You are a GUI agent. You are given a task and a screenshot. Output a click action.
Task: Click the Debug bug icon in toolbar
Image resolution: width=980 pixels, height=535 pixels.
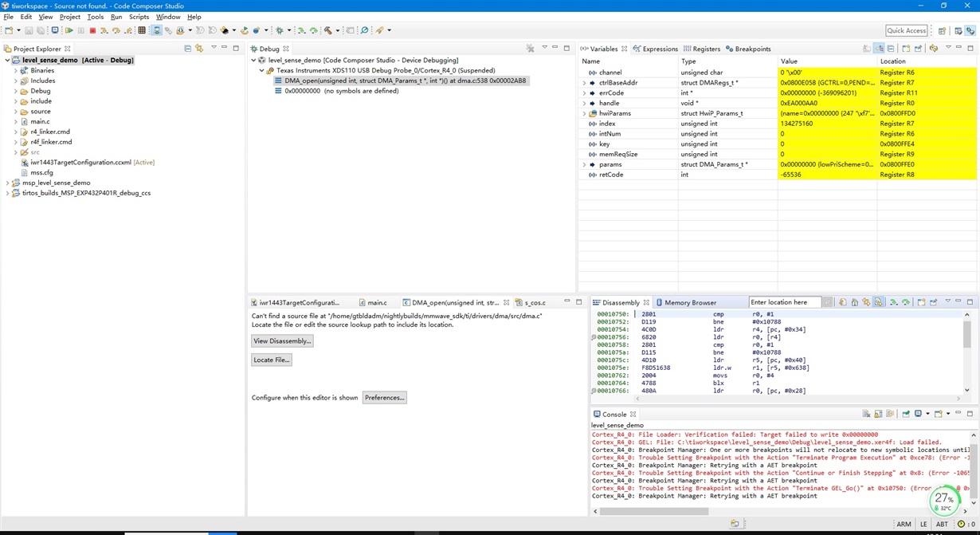[x=280, y=30]
